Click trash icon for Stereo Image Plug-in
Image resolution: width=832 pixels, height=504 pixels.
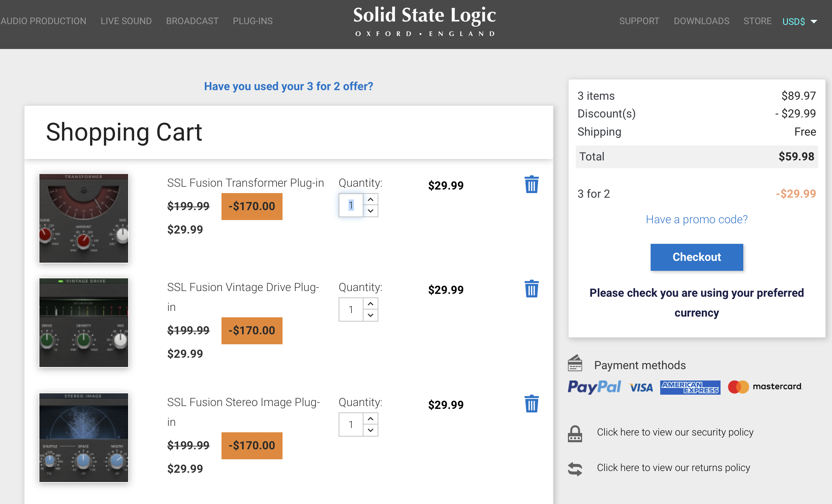coord(531,404)
